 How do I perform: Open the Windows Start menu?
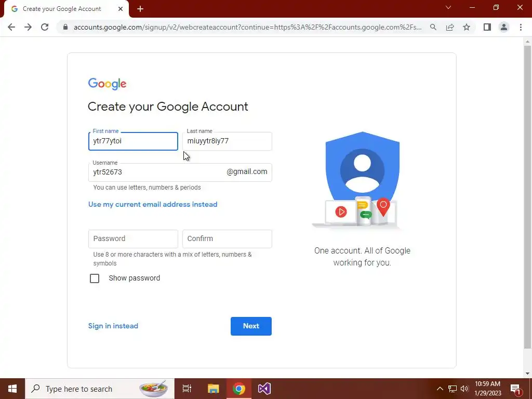tap(12, 389)
